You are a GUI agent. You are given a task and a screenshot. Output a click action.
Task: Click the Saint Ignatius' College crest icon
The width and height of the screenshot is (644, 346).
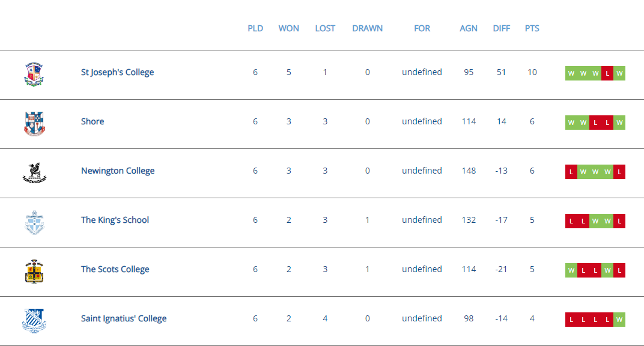tap(34, 321)
